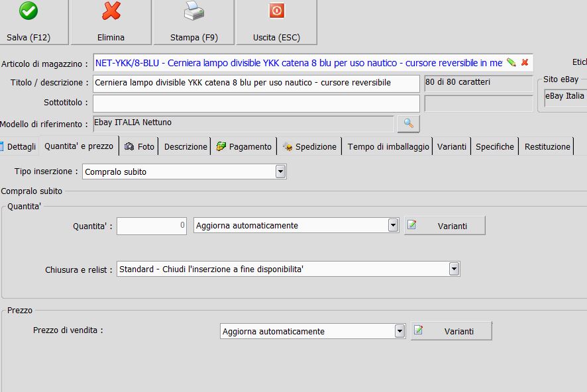The image size is (587, 392).
Task: Click the red X clear icon for Articolo di magazzino
Action: click(x=525, y=63)
